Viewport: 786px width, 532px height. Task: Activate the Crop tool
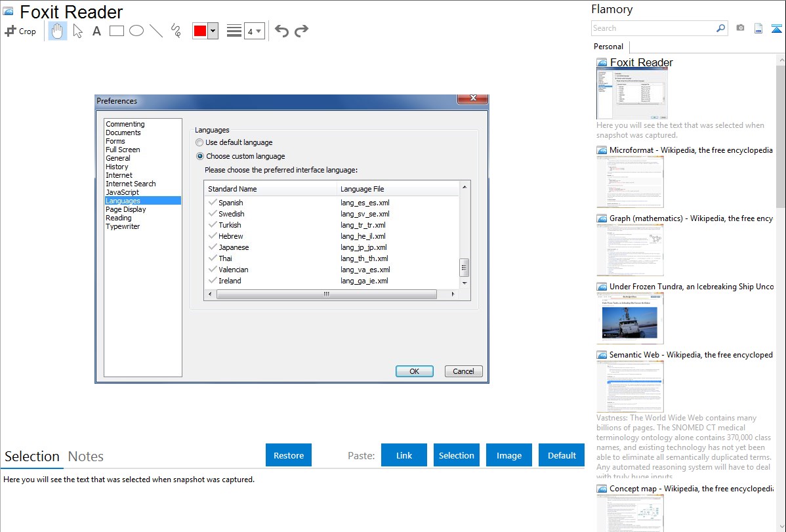click(x=20, y=31)
